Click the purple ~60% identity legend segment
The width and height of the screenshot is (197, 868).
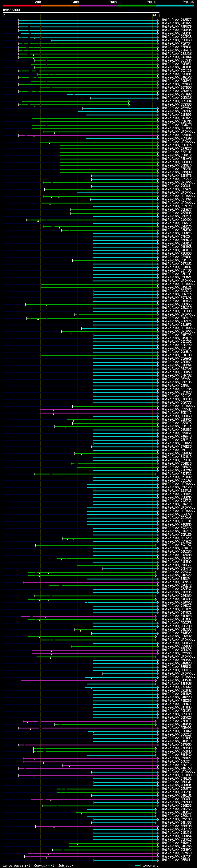tap(98, 6)
